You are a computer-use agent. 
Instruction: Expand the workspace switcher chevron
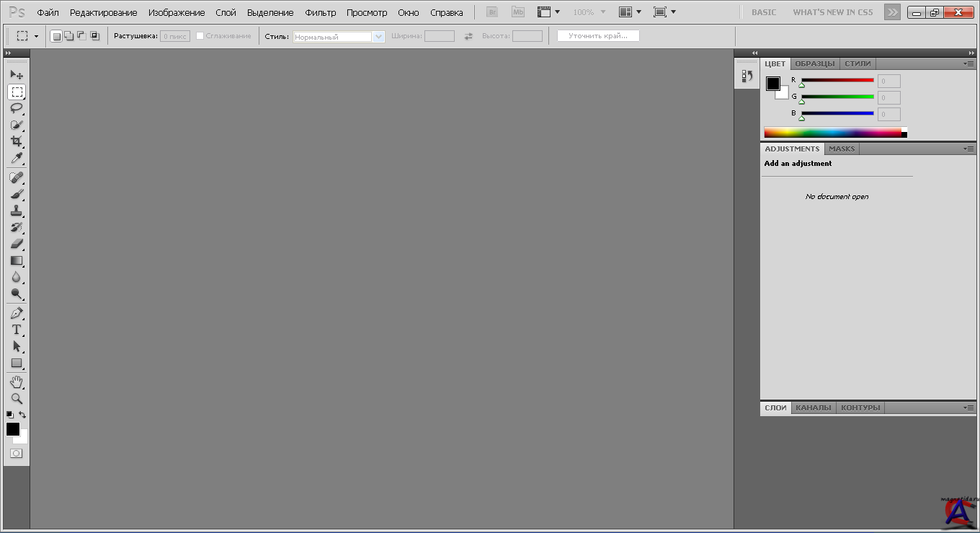(892, 12)
